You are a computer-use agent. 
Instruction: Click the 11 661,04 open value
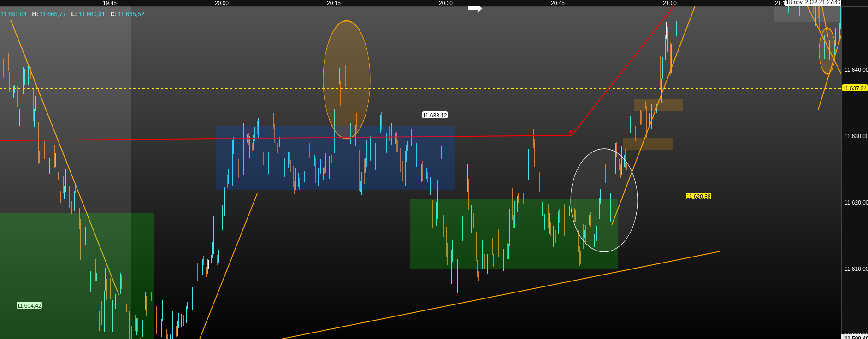[x=13, y=14]
